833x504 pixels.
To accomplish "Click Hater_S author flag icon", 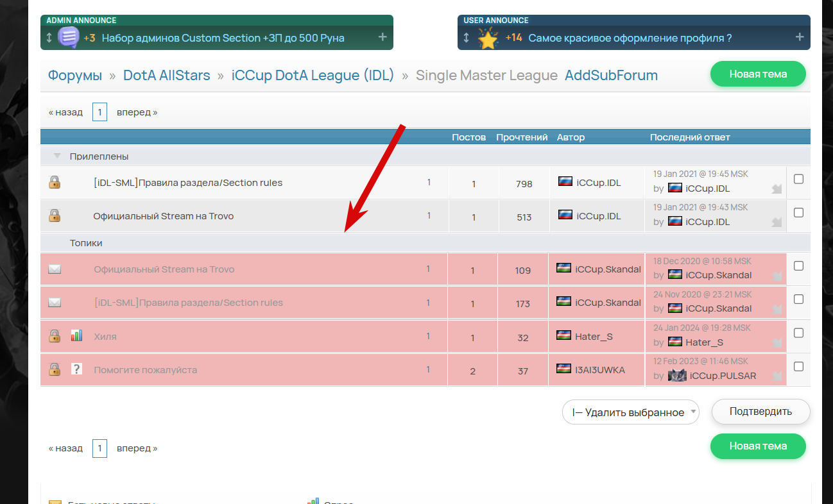I will (564, 335).
